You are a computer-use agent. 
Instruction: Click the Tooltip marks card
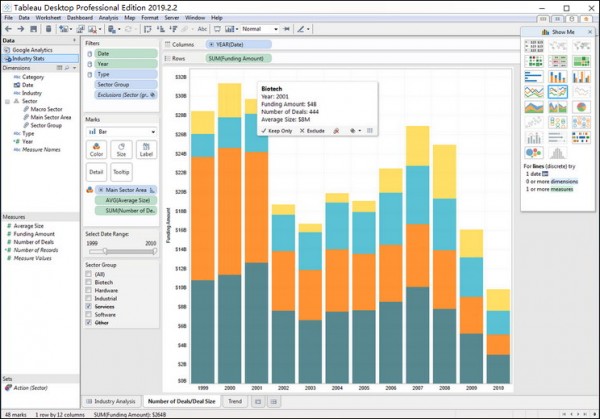point(121,172)
